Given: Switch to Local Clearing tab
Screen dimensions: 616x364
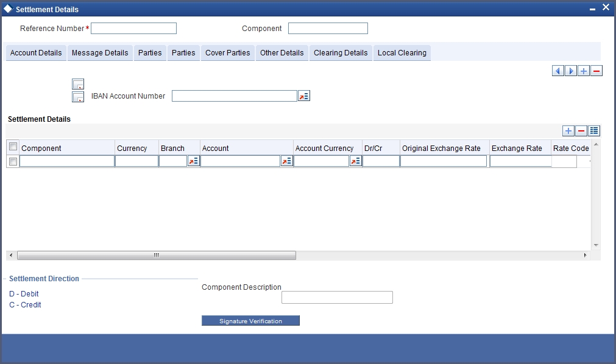Looking at the screenshot, I should coord(402,53).
